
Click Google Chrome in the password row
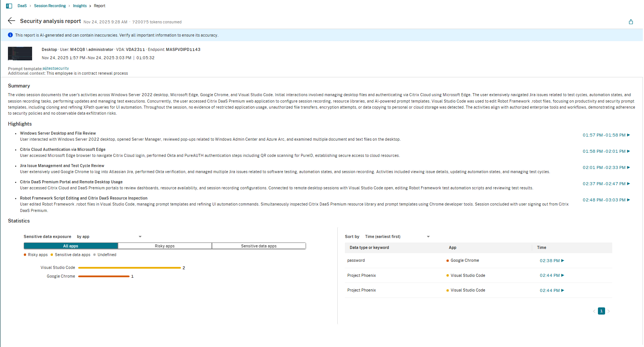click(465, 261)
